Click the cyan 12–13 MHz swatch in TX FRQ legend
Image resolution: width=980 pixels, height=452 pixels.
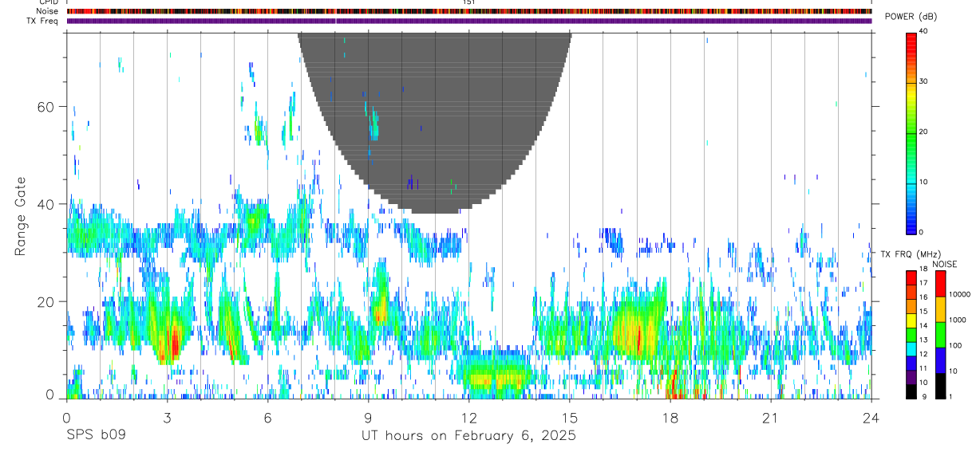pos(911,348)
